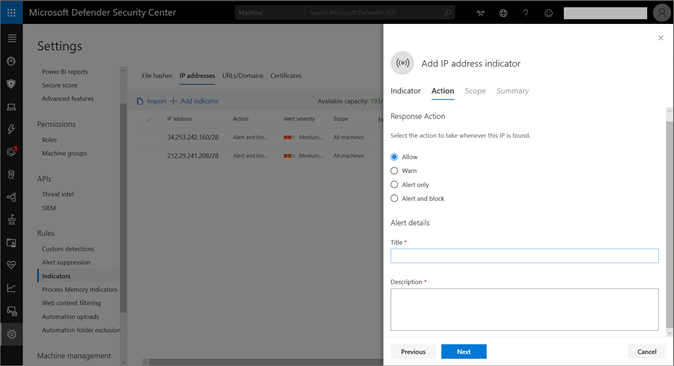Click the Search Microsoft Defender ATP box
The width and height of the screenshot is (674, 366).
pos(380,12)
